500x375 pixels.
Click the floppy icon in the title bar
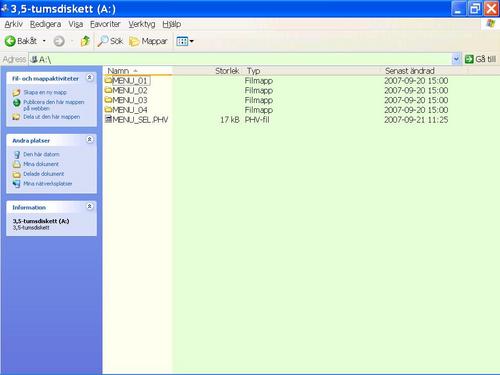coord(5,8)
